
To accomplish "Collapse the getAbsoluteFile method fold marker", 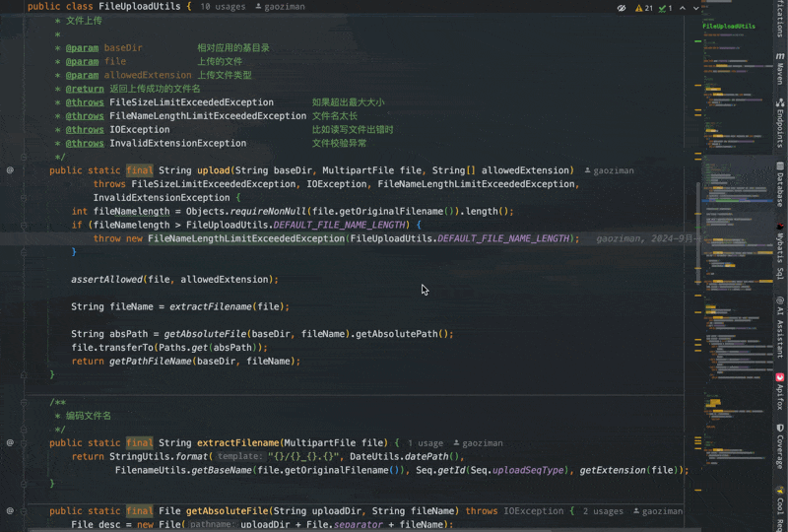I will click(24, 511).
